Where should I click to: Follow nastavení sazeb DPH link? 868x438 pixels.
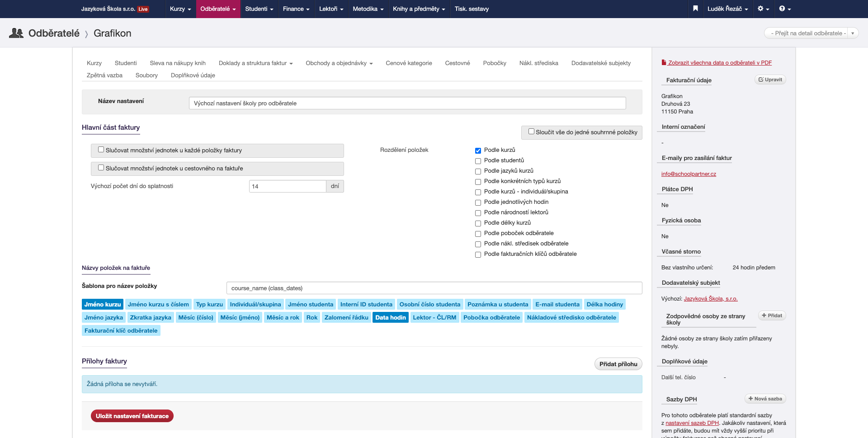pos(692,423)
